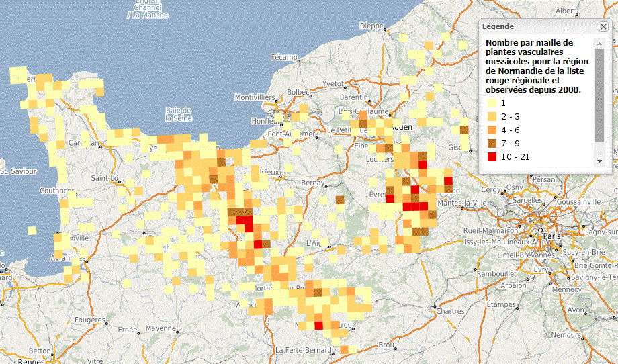Click the legend scrollbar down arrow
This screenshot has width=618, height=364.
pos(599,162)
